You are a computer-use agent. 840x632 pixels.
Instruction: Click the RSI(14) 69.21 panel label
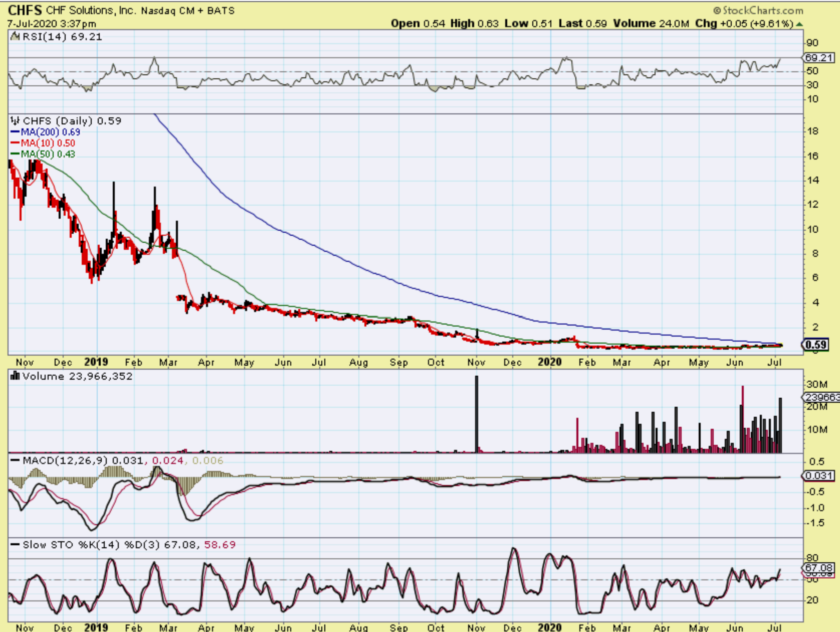(62, 37)
